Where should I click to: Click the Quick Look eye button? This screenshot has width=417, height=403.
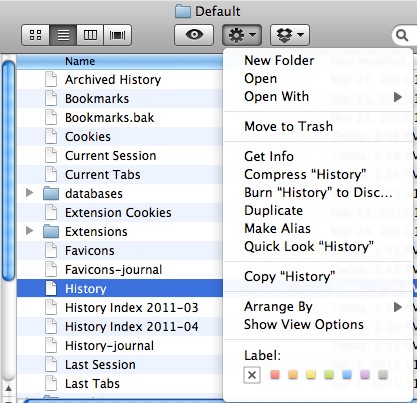[194, 35]
